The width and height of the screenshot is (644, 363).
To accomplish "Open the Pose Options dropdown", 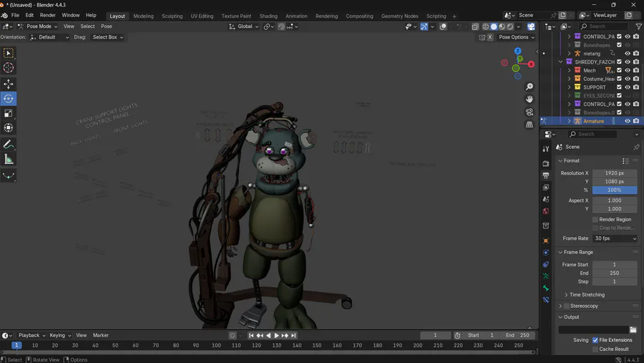I will point(516,37).
